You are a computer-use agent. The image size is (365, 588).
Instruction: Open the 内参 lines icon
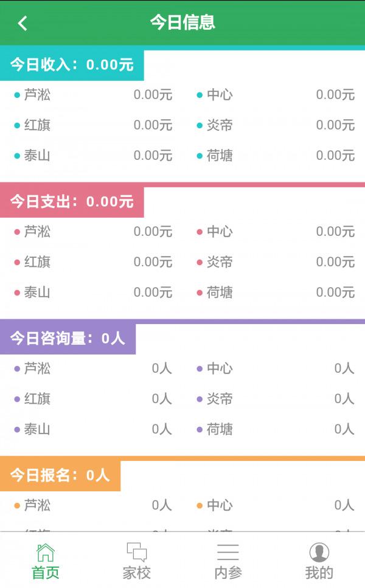[228, 552]
